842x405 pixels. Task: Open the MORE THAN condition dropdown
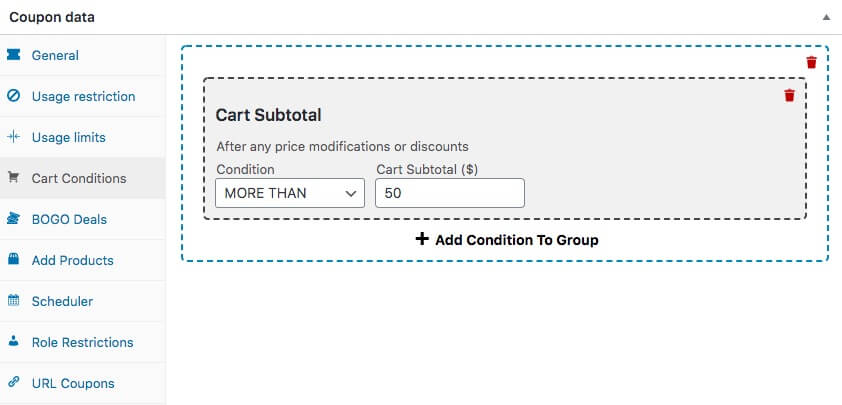tap(290, 193)
